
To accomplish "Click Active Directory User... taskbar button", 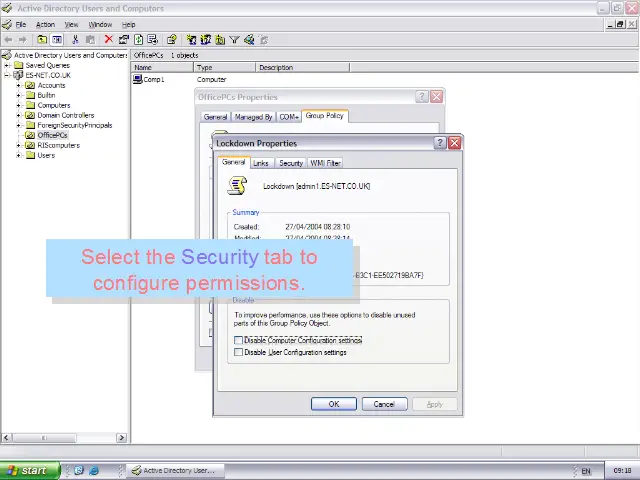I will (x=176, y=470).
